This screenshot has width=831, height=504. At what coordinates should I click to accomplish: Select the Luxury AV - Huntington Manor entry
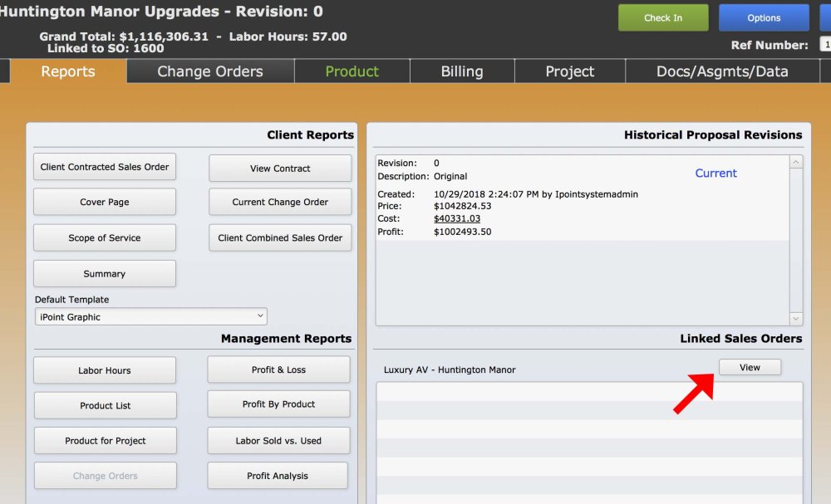(450, 369)
